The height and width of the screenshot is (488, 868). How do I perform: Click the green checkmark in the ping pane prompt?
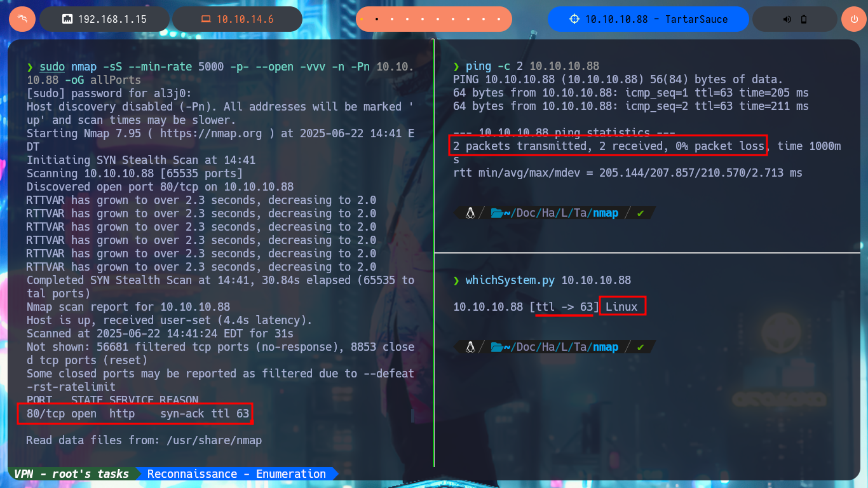coord(641,213)
